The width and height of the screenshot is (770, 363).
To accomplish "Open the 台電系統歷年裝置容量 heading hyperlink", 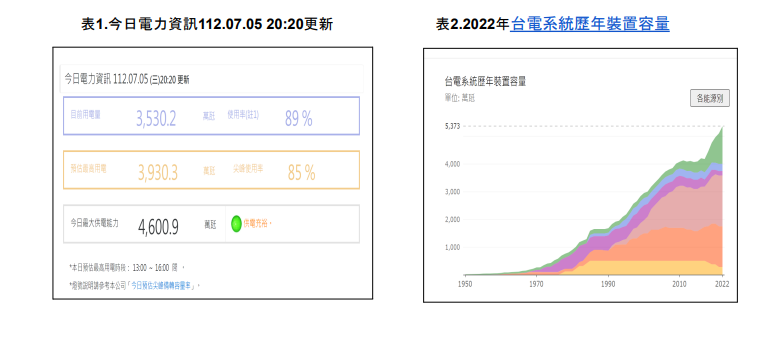I will 590,24.
